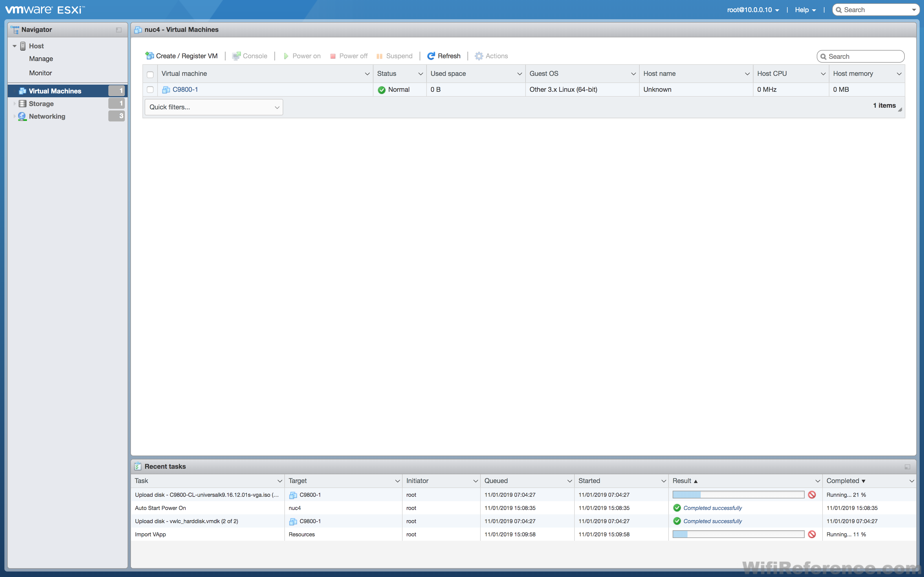This screenshot has height=577, width=924.
Task: Cancel the ISO upload disk task
Action: tap(812, 495)
